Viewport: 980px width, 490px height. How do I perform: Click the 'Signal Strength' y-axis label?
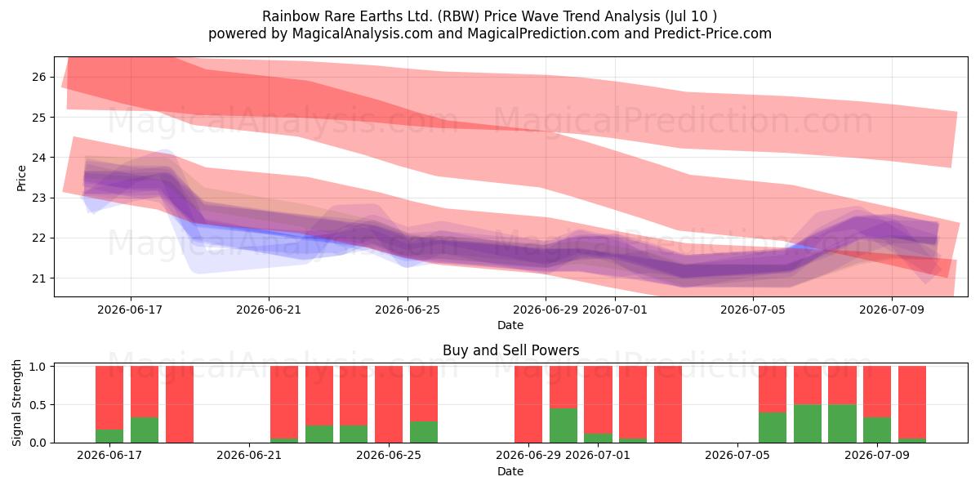point(17,404)
